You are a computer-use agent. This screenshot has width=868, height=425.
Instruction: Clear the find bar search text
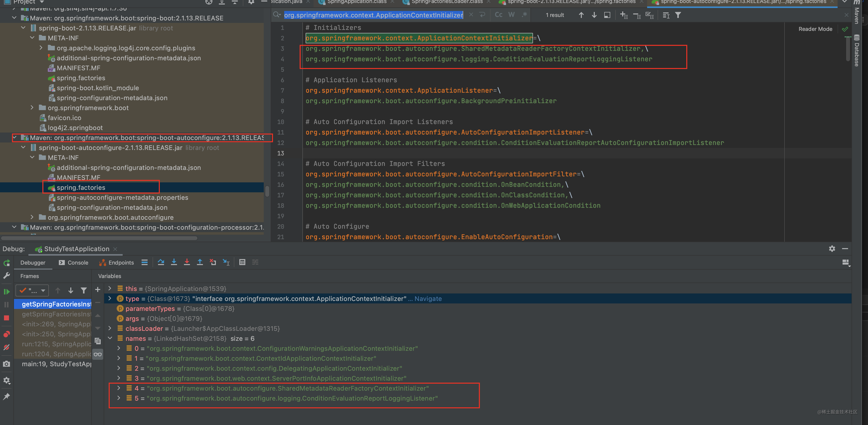point(471,15)
